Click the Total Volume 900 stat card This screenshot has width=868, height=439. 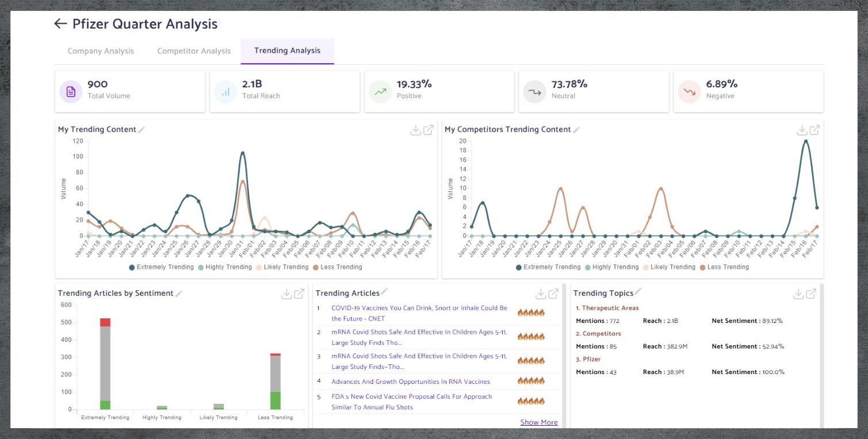tap(130, 92)
